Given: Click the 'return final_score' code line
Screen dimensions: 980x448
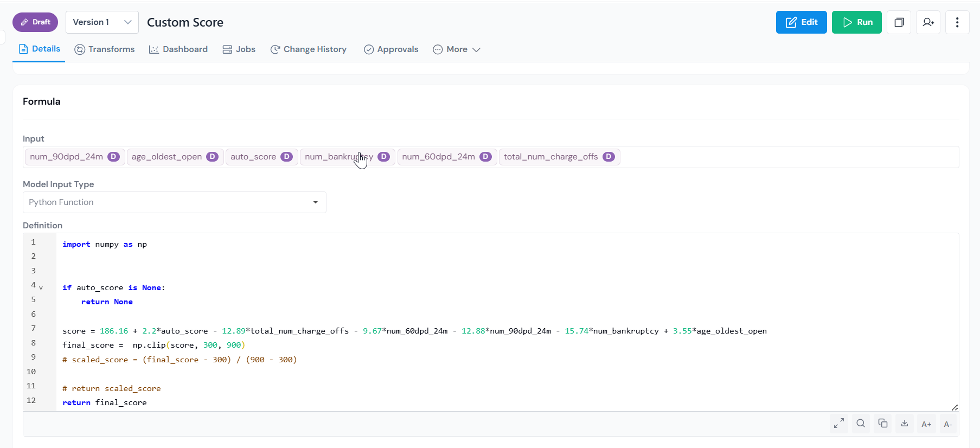Looking at the screenshot, I should coord(105,403).
